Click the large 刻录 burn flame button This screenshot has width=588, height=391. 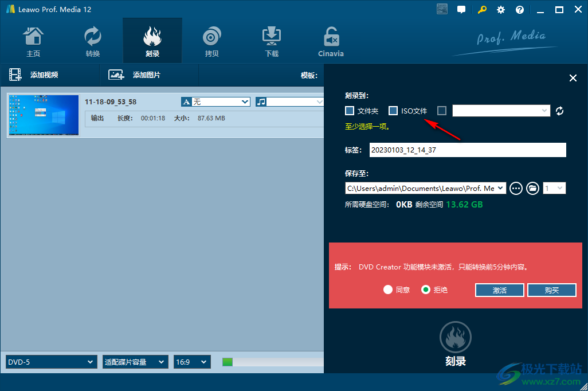pos(455,337)
